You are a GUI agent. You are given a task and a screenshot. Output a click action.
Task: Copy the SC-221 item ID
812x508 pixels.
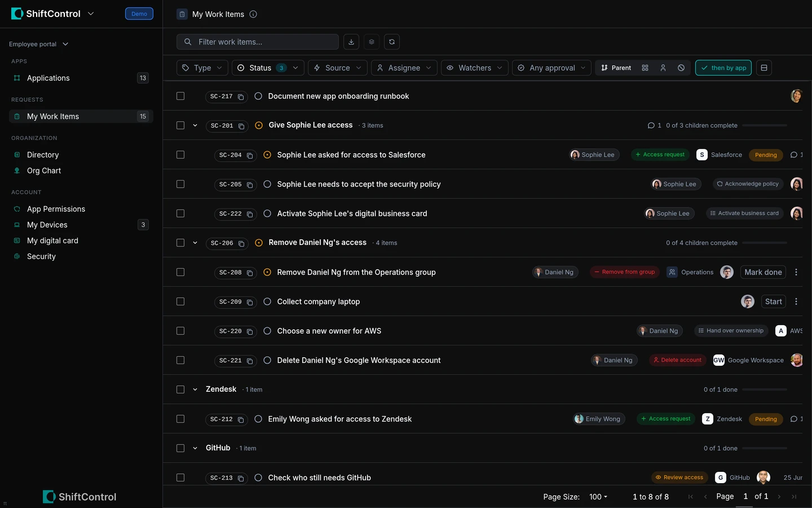tap(250, 361)
